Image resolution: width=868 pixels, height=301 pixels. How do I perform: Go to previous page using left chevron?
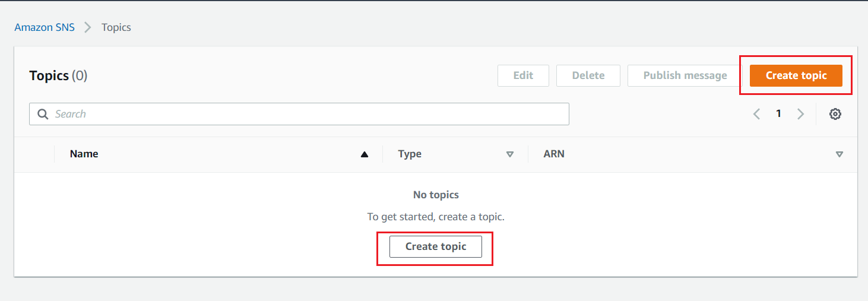[x=756, y=114]
